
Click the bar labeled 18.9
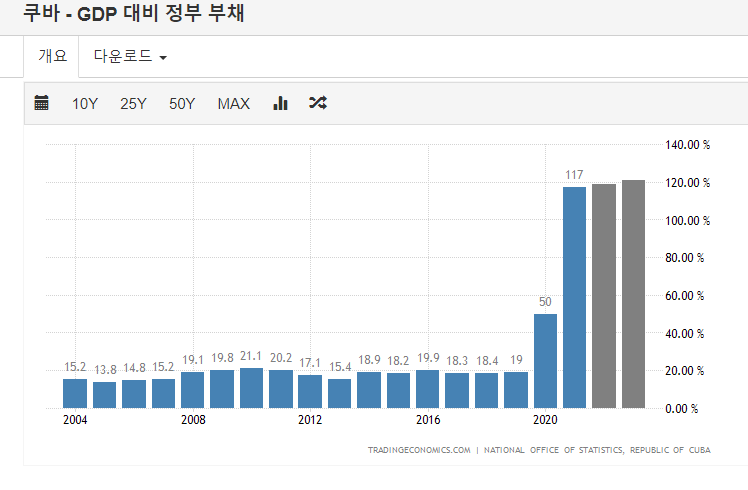tap(369, 390)
